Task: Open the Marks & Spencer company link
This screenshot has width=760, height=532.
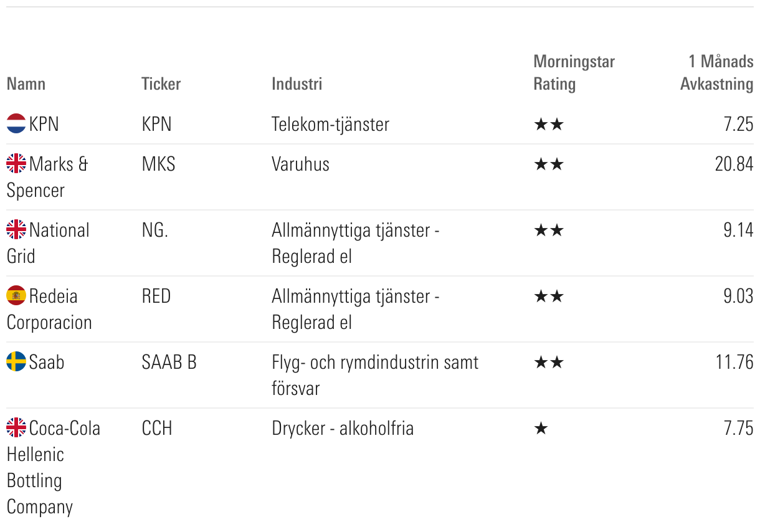Action: point(47,177)
